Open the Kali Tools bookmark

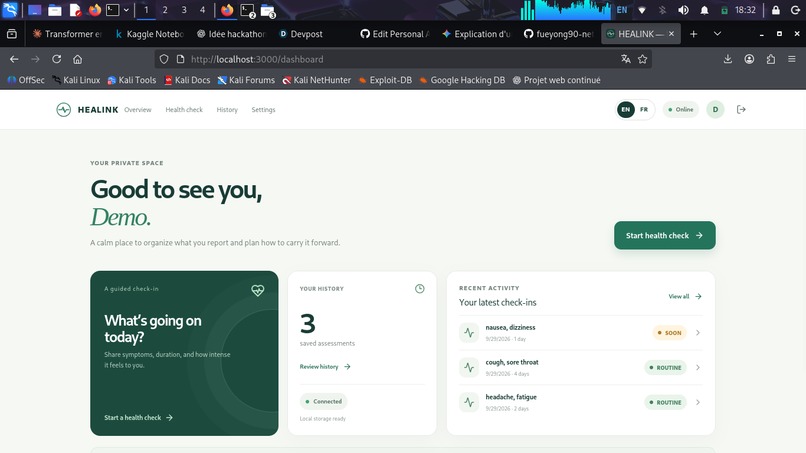(x=132, y=80)
